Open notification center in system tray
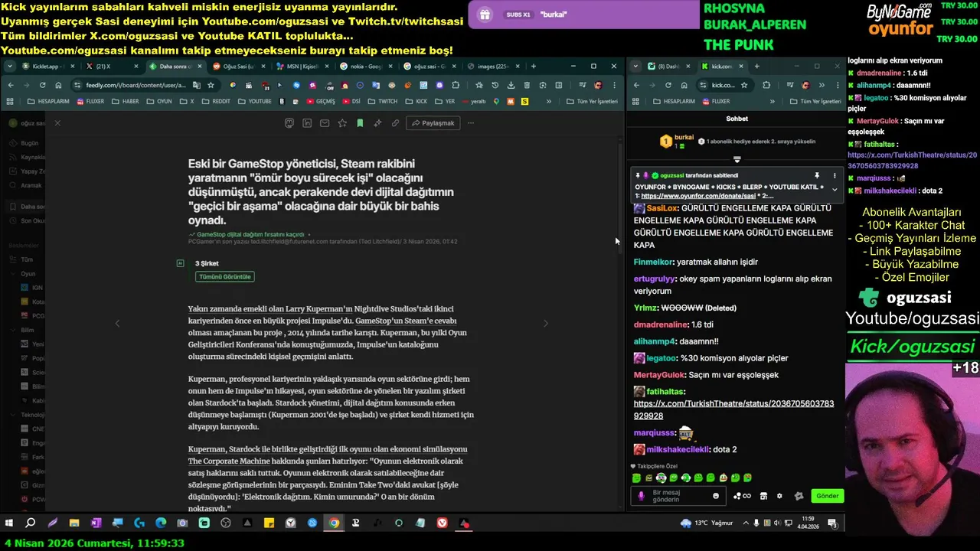The width and height of the screenshot is (980, 551). click(832, 523)
